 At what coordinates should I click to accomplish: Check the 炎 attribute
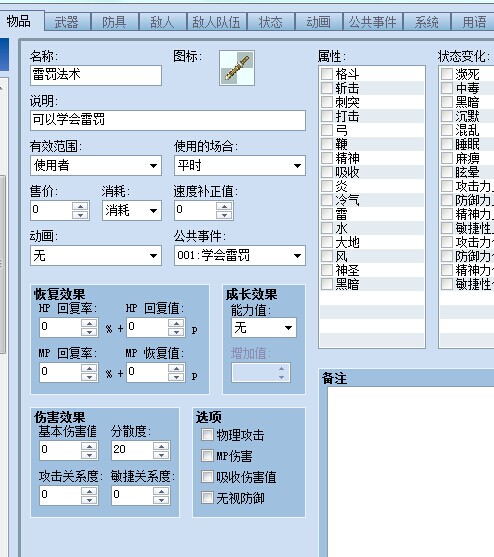[x=326, y=186]
